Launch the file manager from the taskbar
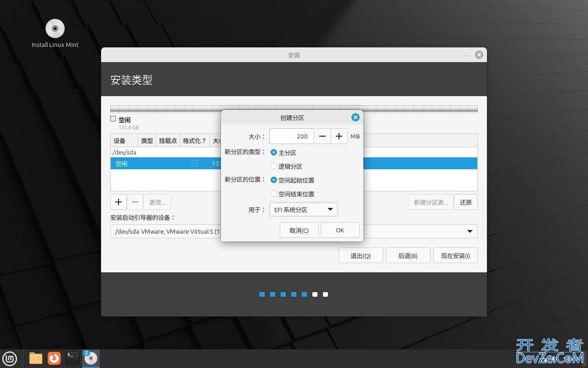The image size is (588, 368). [x=36, y=358]
